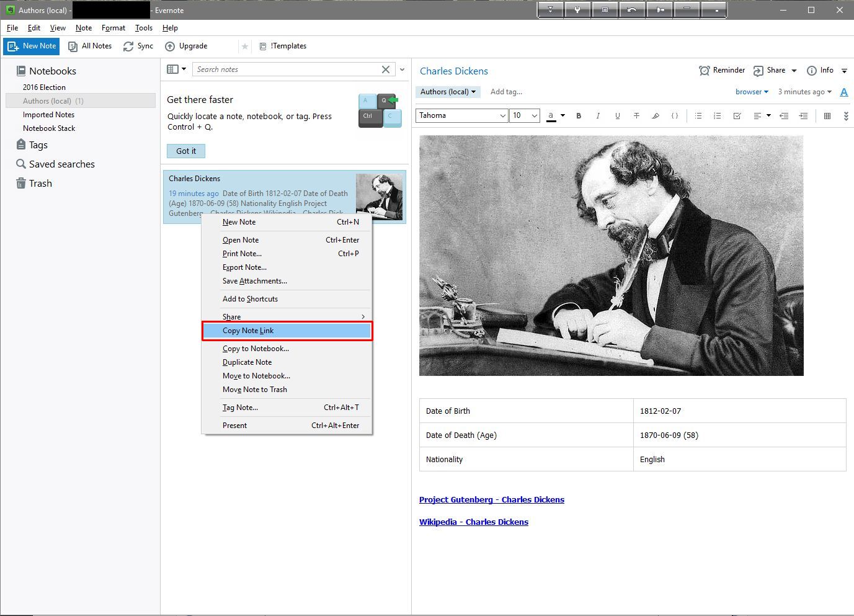Insert a numbered list
The image size is (854, 616).
coord(718,115)
